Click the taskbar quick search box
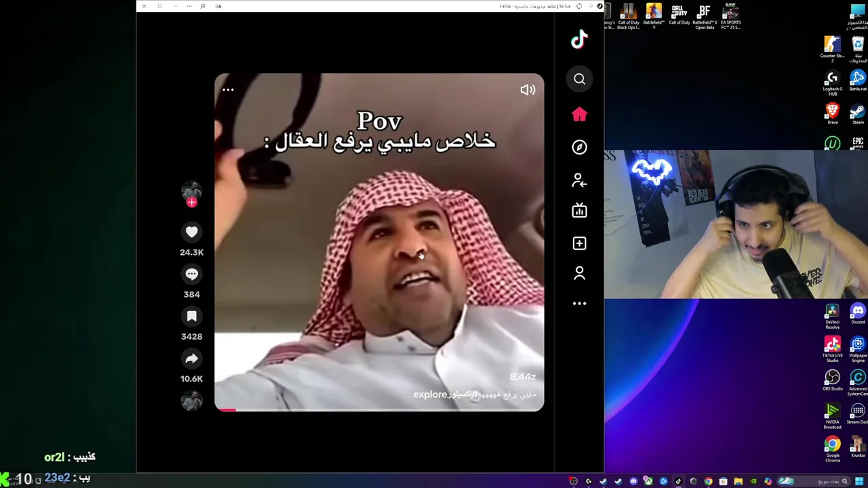Viewport: 868px width, 488px height. [x=813, y=481]
